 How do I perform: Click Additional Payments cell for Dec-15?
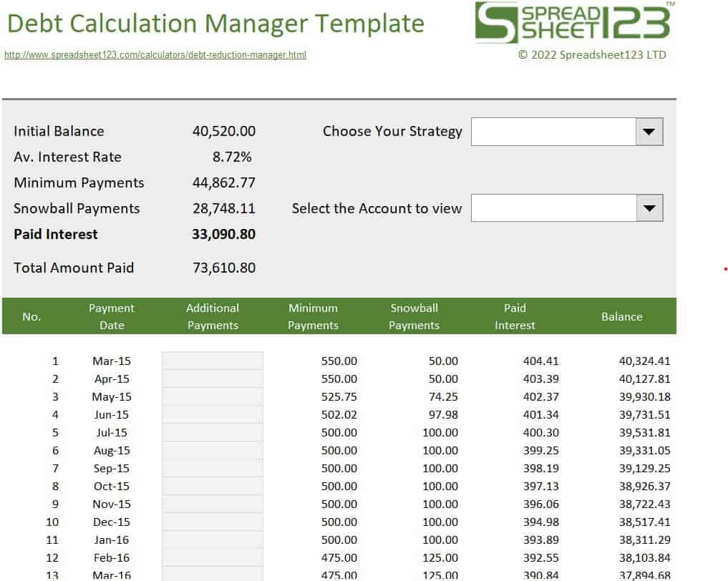pyautogui.click(x=212, y=522)
